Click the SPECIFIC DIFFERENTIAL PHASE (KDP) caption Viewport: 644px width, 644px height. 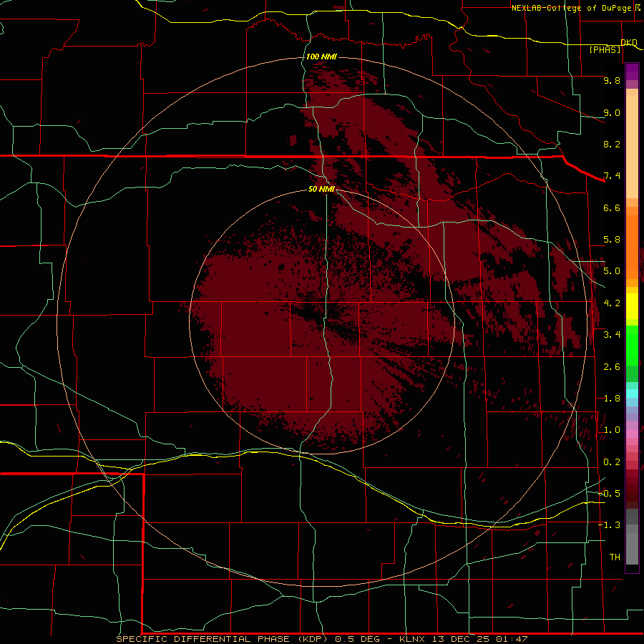point(222,639)
